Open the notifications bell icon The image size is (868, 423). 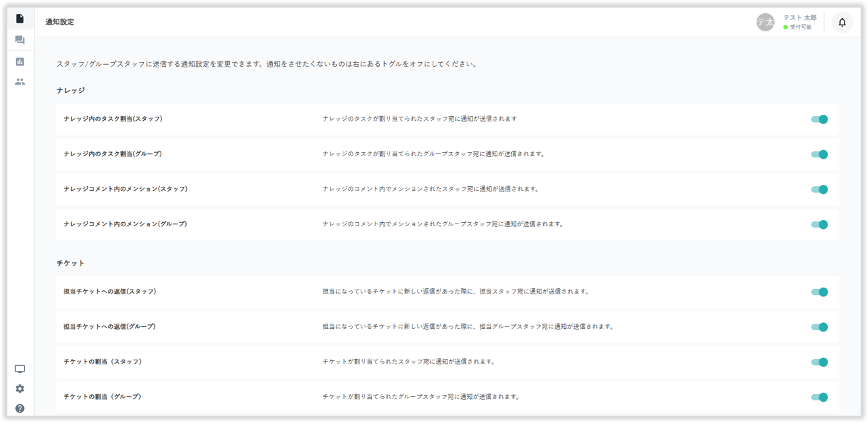[842, 22]
